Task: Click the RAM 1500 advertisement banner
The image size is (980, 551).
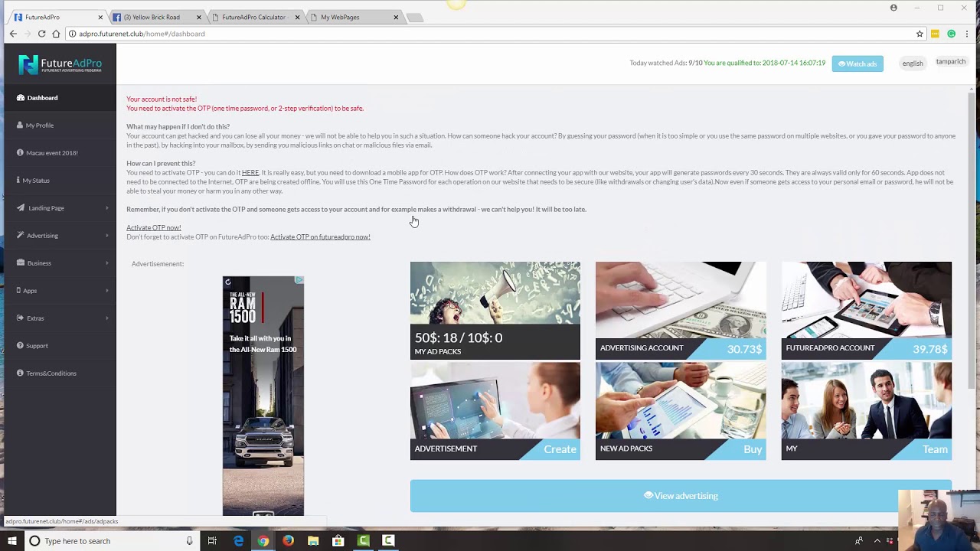Action: click(263, 396)
